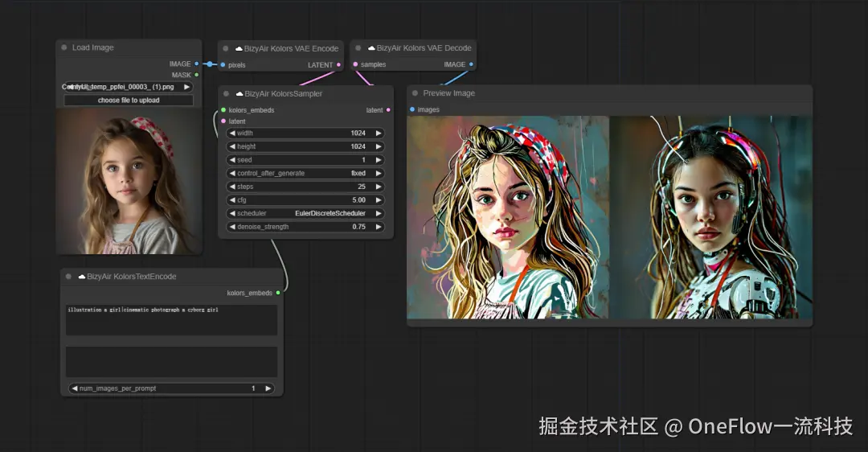Click the pixels input port on VAE Encode
Viewport: 868px width, 452px height.
click(223, 65)
